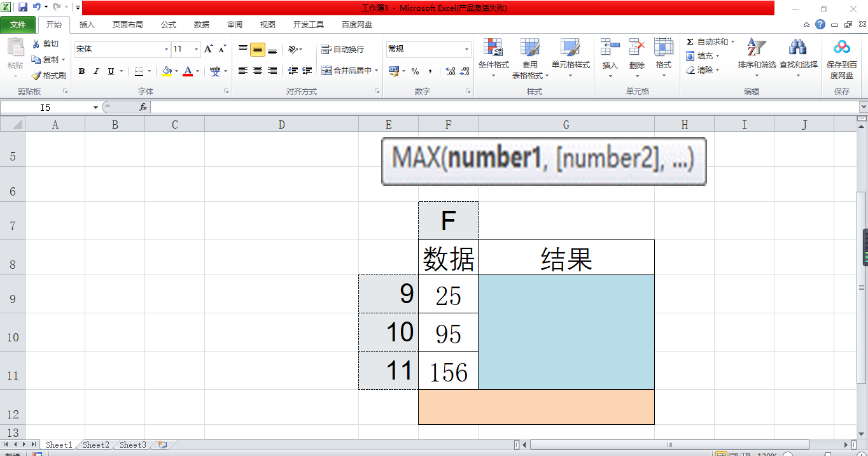Click the orientation (angled text) icon
The height and width of the screenshot is (456, 868).
click(x=292, y=49)
